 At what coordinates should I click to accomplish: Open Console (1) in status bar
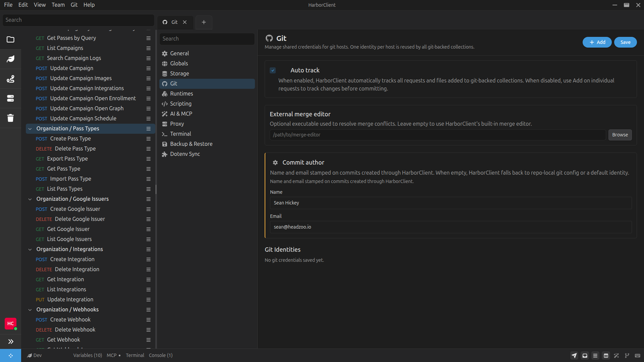tap(160, 355)
